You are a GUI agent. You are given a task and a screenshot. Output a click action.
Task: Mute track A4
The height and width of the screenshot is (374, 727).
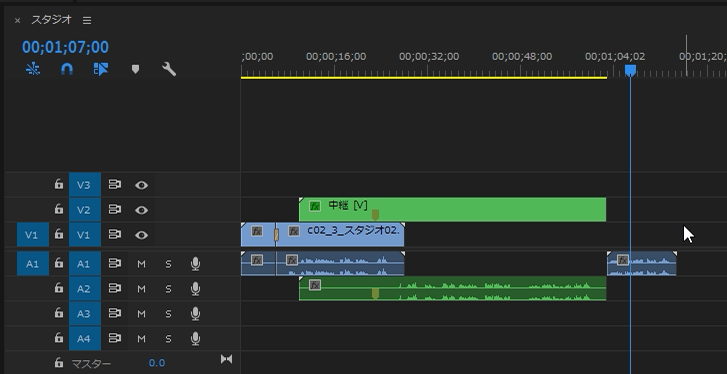(x=141, y=339)
